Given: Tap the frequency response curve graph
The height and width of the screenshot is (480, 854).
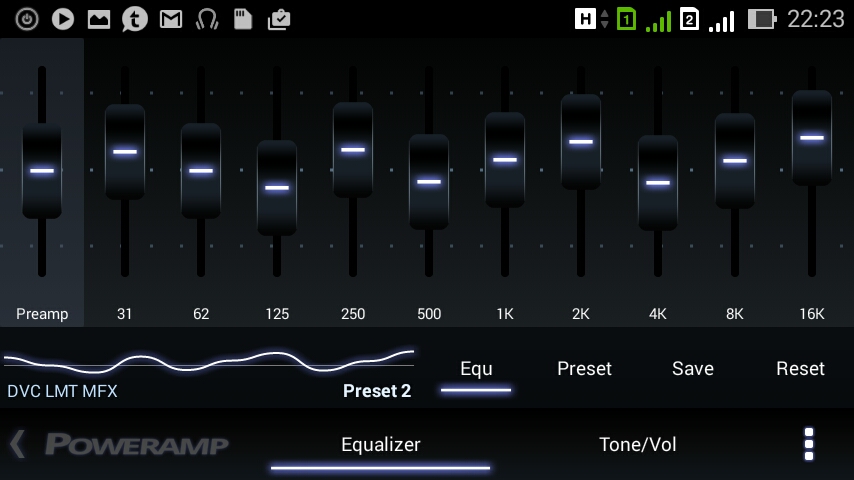Looking at the screenshot, I should pos(209,361).
